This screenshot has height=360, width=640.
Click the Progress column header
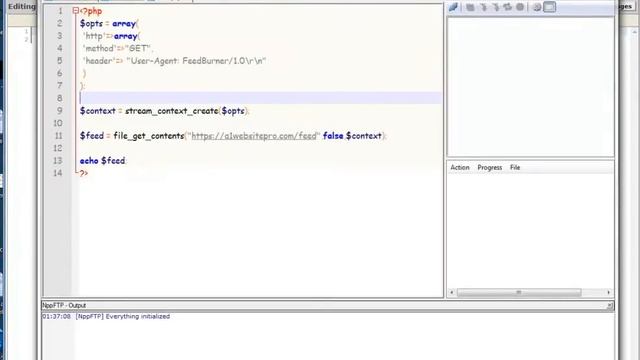489,167
